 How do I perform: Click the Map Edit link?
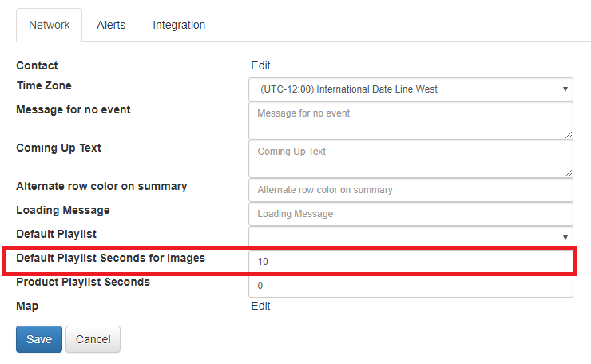(x=261, y=306)
